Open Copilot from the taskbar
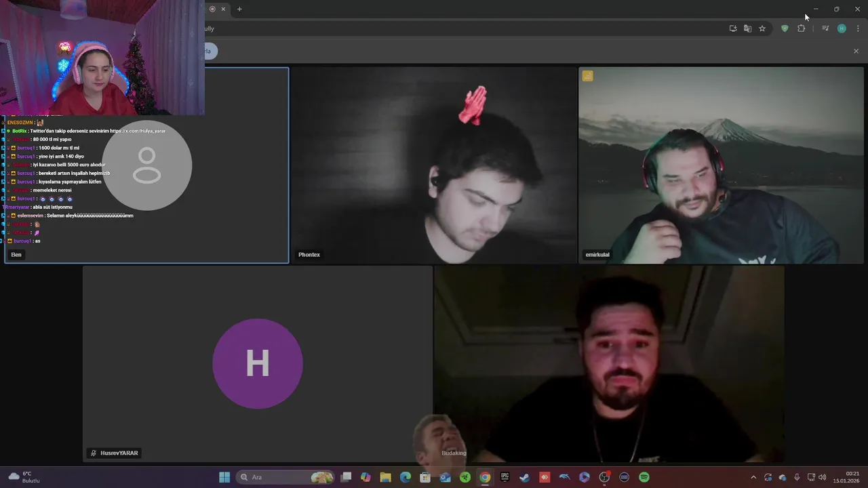The image size is (868, 488). [366, 477]
